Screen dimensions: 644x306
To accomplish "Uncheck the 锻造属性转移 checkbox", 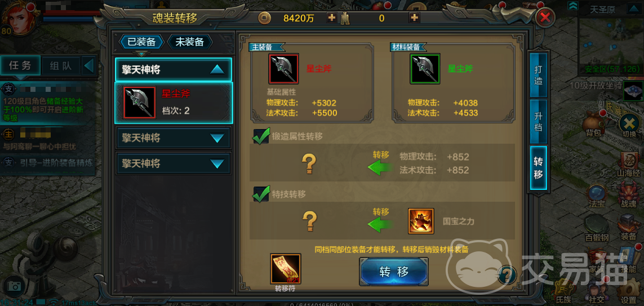I will point(261,136).
